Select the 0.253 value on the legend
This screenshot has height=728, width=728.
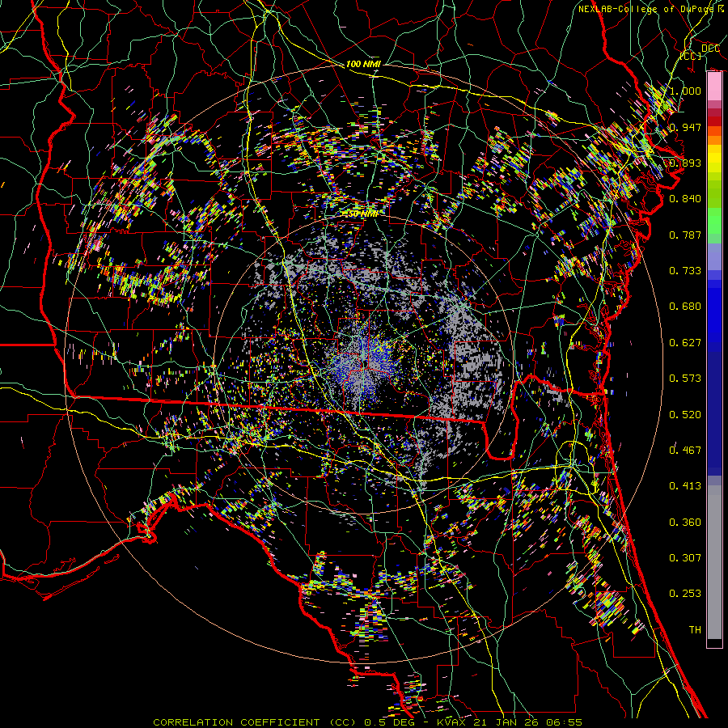685,594
